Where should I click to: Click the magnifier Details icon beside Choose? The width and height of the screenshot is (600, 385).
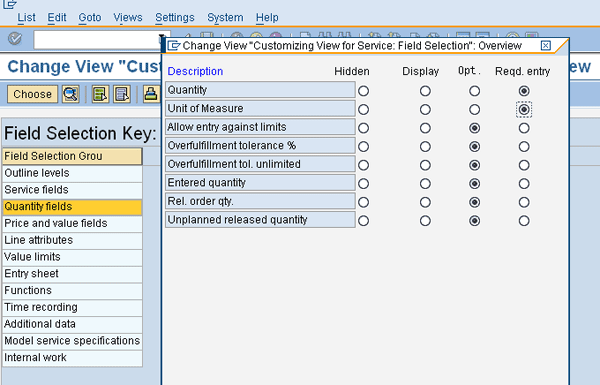71,94
